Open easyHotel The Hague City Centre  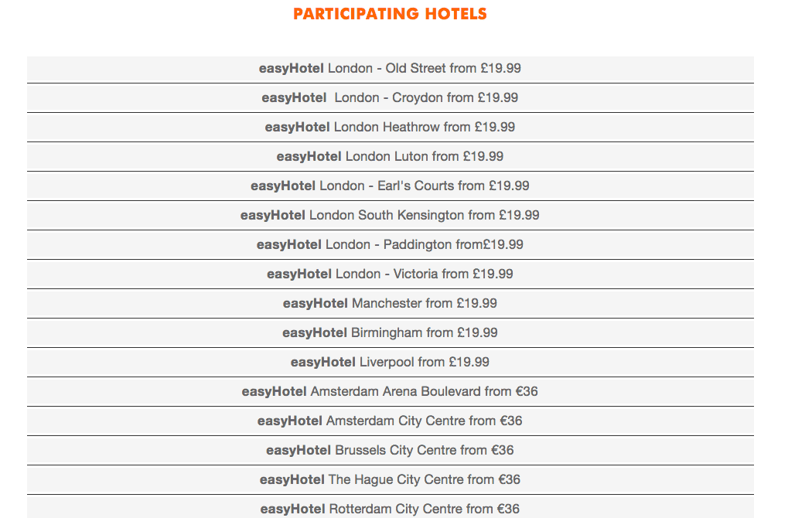click(391, 479)
